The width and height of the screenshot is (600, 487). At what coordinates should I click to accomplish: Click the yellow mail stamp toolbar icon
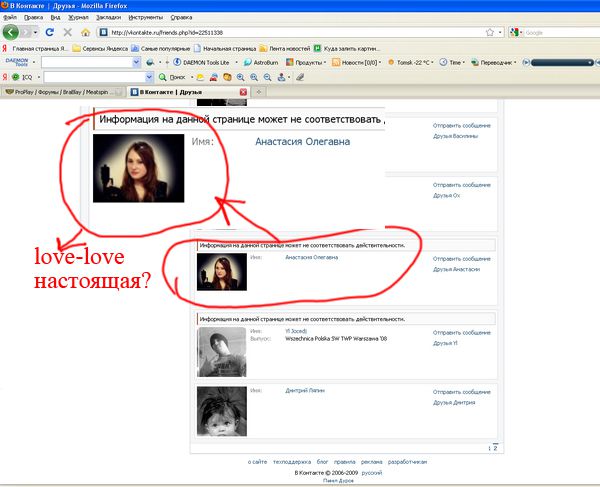[227, 77]
